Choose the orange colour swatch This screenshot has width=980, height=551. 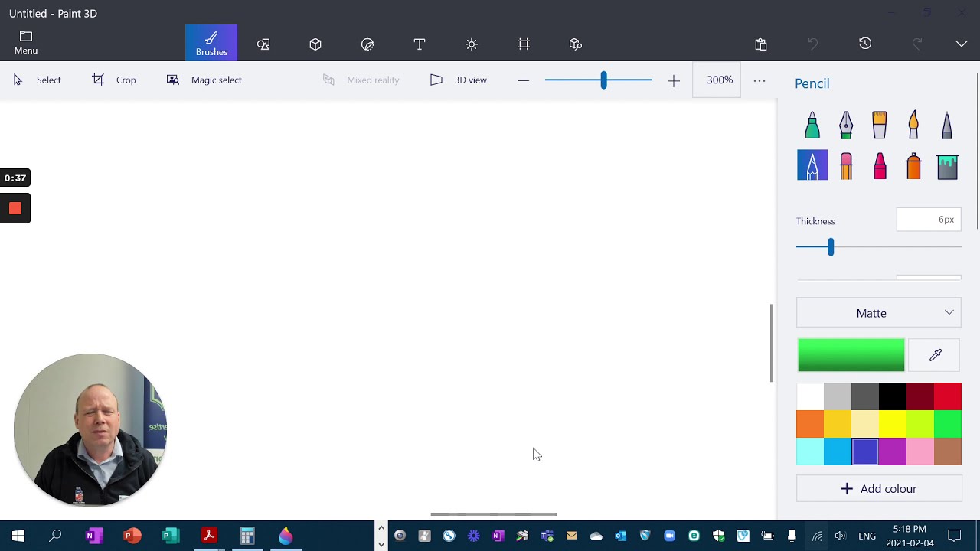[810, 424]
